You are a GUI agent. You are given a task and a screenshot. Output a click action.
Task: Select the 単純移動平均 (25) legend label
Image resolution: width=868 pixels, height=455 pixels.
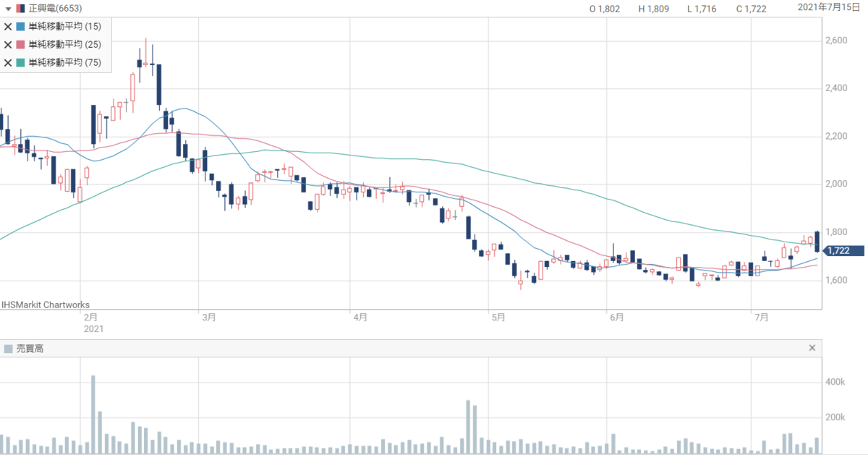65,45
